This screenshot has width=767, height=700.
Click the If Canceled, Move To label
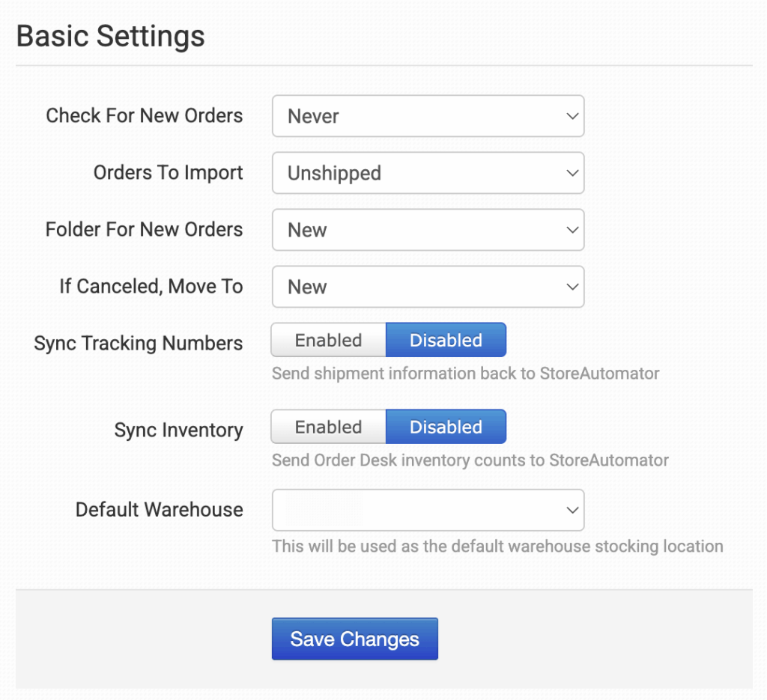point(151,287)
